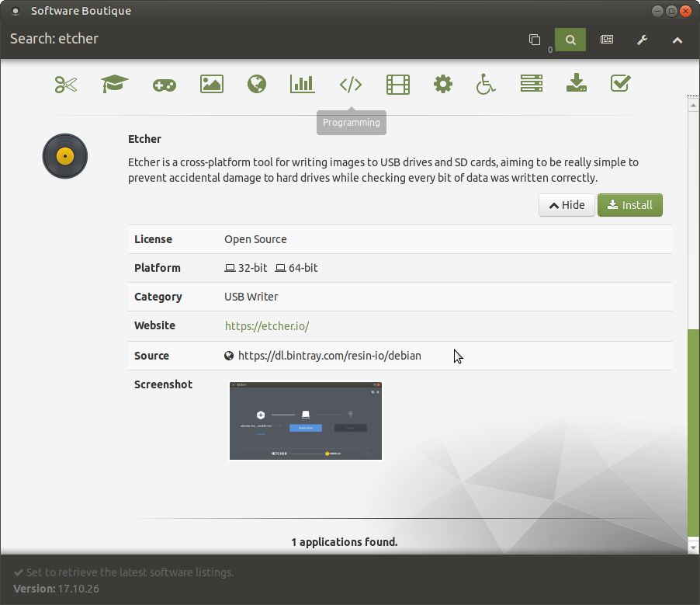Open the Sound & Video filmstrip icon

tap(398, 85)
